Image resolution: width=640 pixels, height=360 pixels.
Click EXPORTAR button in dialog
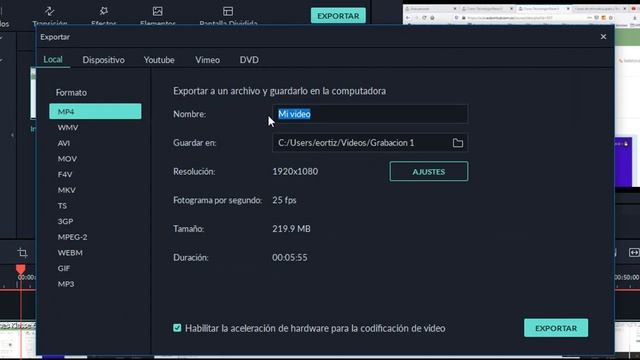coord(556,328)
